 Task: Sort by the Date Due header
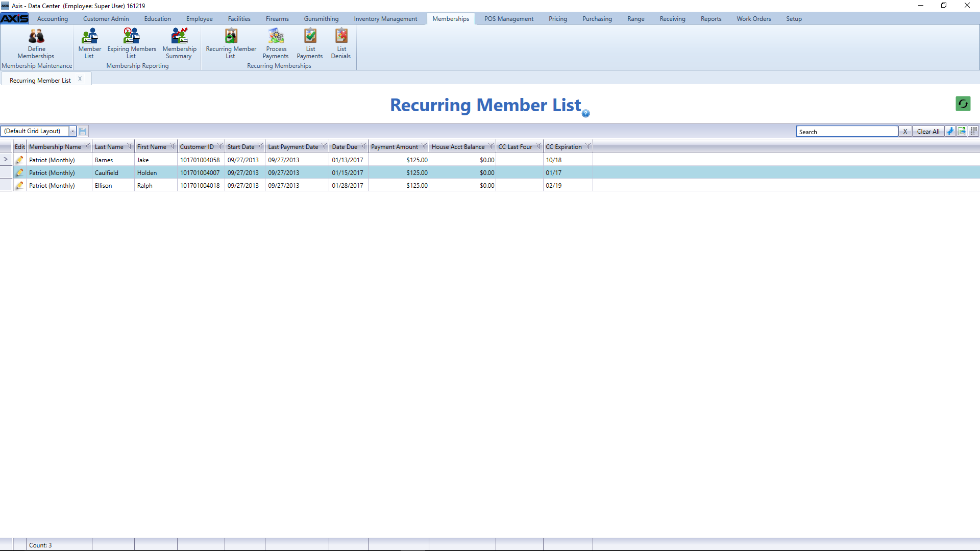pos(345,146)
